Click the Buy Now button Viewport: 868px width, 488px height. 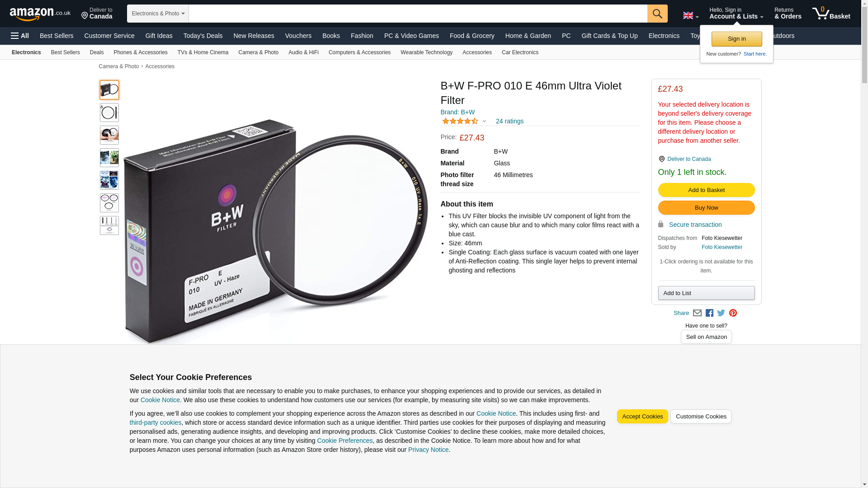(x=706, y=208)
